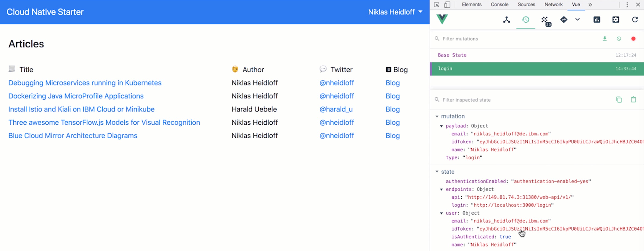Click the Vue devtools refresh icon

pyautogui.click(x=635, y=20)
